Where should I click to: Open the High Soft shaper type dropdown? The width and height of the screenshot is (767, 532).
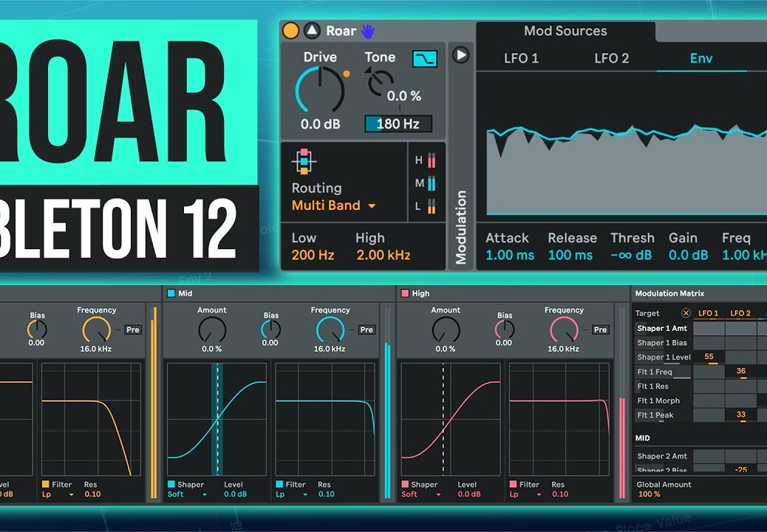(x=421, y=494)
